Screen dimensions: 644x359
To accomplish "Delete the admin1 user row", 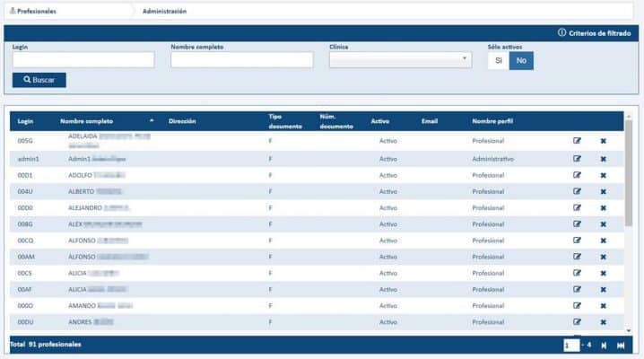I will point(603,158).
